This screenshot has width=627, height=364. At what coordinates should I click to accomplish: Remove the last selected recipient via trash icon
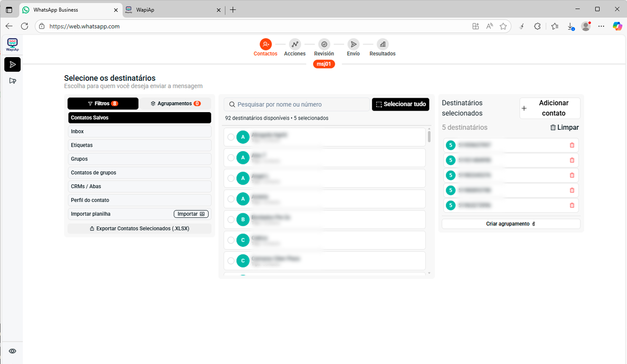coord(572,205)
